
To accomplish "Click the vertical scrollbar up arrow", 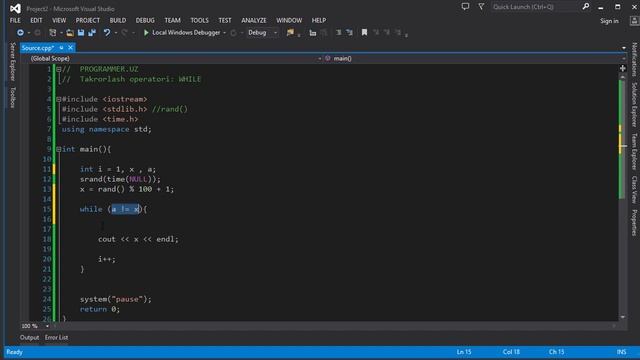I will pos(622,77).
